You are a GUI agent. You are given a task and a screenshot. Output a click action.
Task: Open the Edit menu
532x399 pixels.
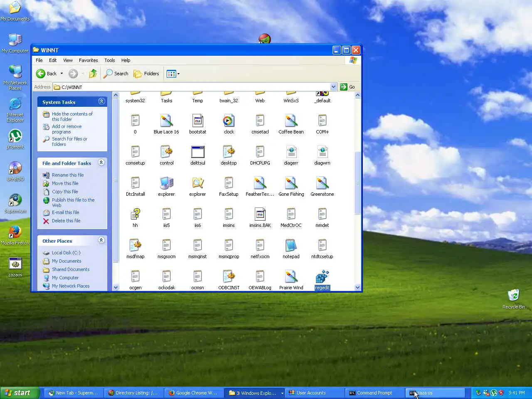click(53, 60)
